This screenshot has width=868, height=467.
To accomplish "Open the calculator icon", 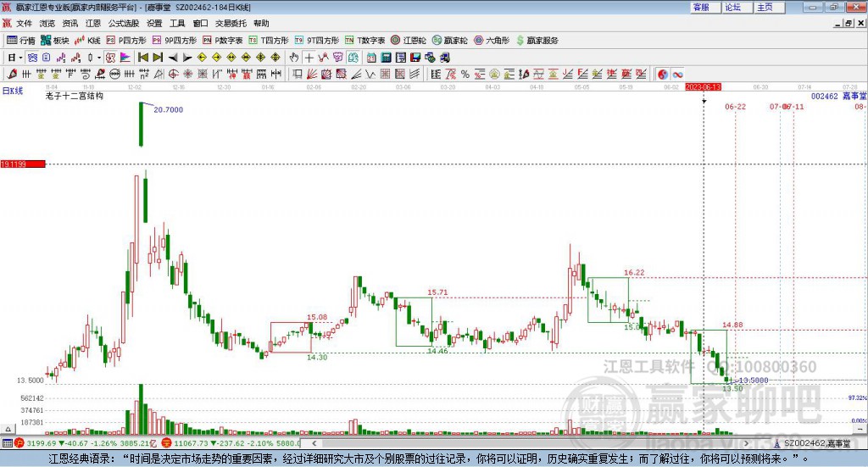I will click(387, 58).
